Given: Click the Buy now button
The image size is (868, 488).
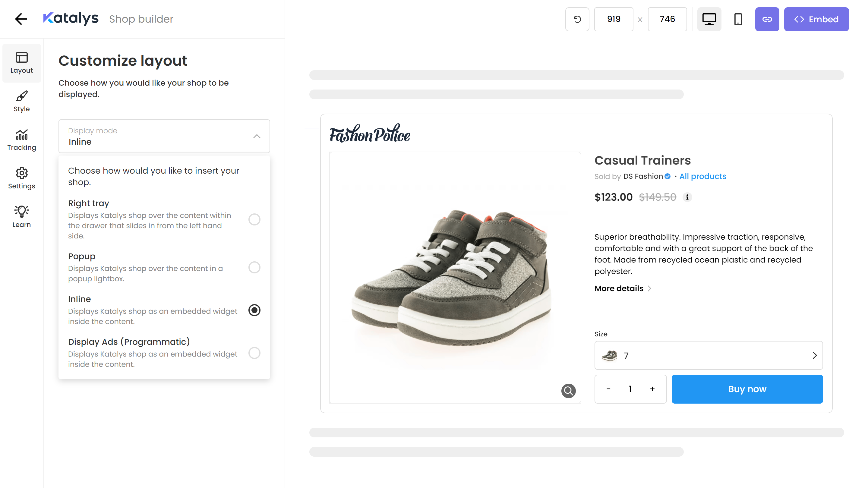Looking at the screenshot, I should coord(747,389).
